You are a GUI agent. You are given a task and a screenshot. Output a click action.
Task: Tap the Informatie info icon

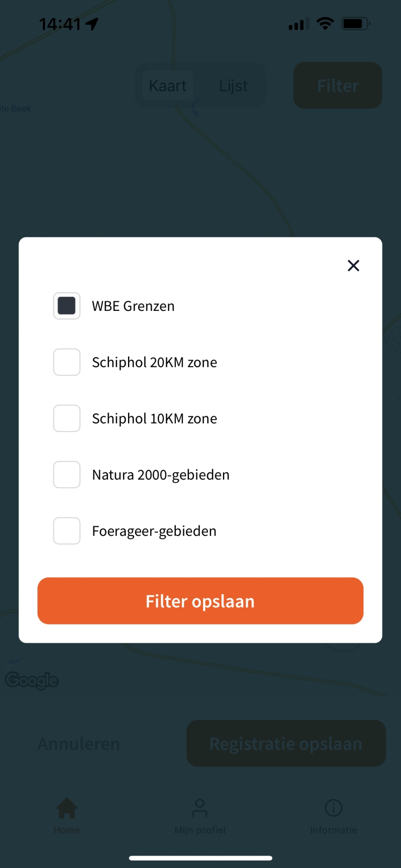coord(333,808)
